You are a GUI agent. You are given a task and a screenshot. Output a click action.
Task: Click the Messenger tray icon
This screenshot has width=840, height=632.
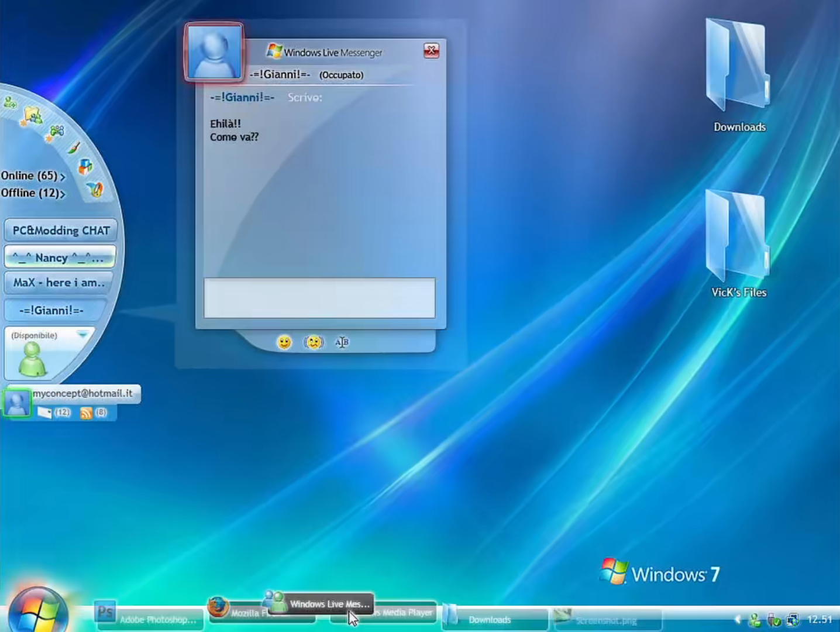(755, 619)
